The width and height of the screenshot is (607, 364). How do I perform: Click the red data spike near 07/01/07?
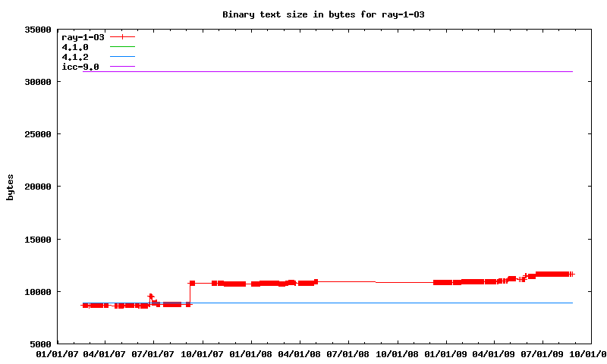click(x=150, y=297)
